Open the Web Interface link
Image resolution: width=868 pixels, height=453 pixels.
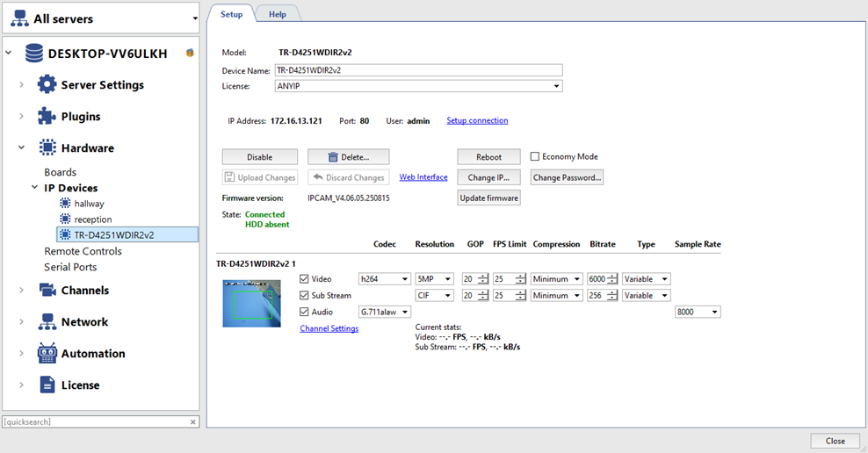point(423,177)
